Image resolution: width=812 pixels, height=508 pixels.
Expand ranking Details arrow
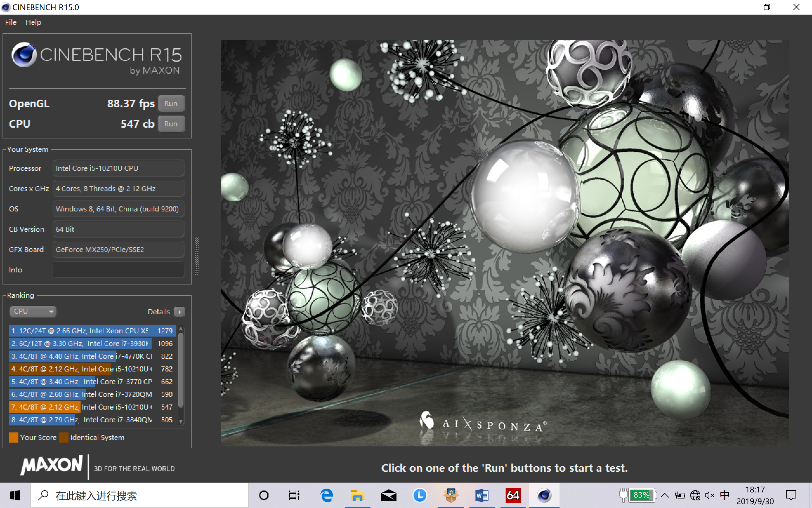coord(180,312)
